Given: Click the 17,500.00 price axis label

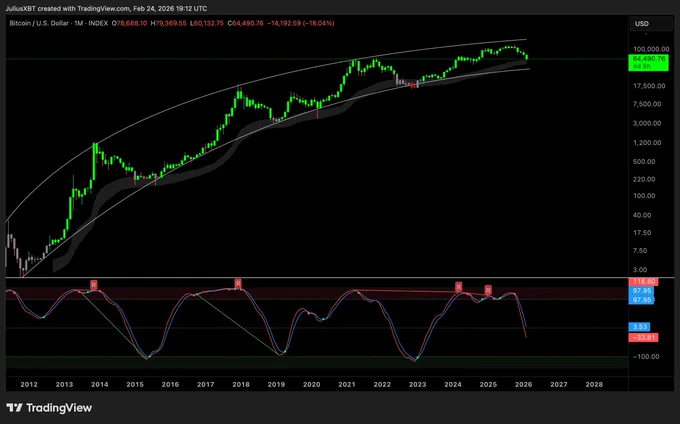Looking at the screenshot, I should tap(649, 86).
